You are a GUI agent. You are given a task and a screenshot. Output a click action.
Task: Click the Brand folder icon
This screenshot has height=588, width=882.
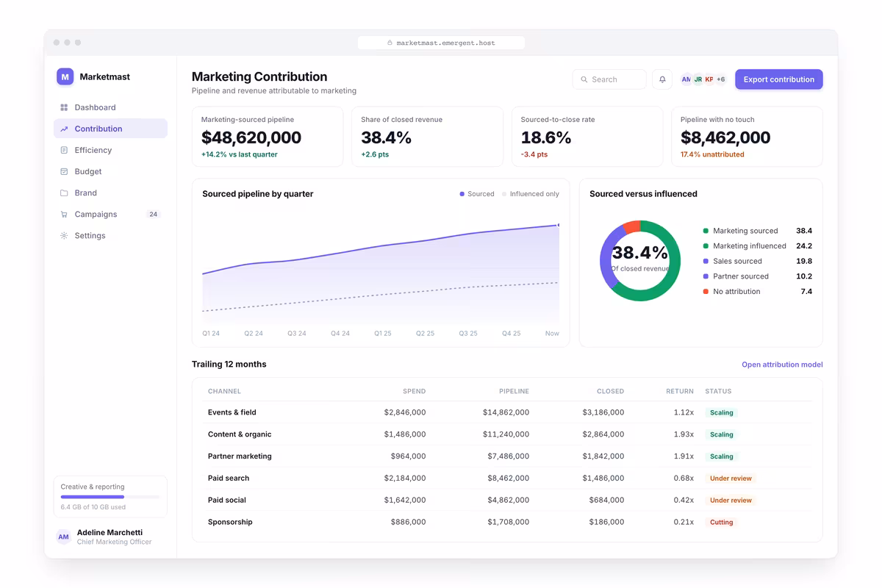(x=64, y=193)
